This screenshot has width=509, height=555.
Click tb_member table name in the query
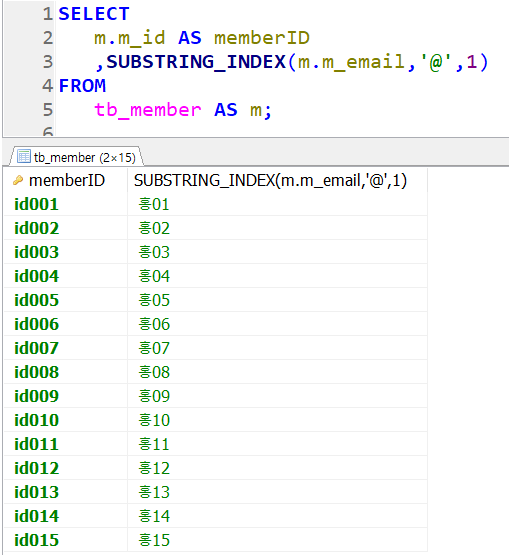click(148, 110)
